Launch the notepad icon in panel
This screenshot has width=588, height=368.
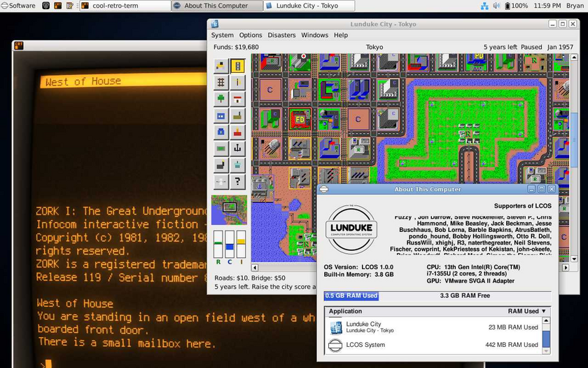(x=70, y=6)
